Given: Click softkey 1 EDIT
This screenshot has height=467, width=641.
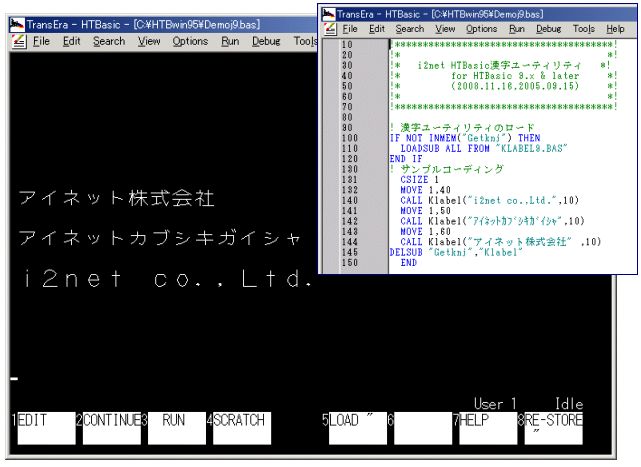Looking at the screenshot, I should [x=47, y=428].
